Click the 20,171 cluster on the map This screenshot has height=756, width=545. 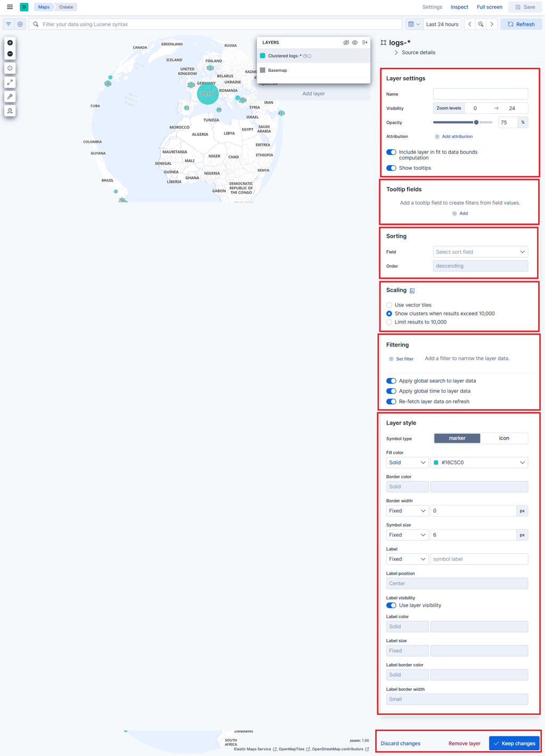(x=208, y=94)
